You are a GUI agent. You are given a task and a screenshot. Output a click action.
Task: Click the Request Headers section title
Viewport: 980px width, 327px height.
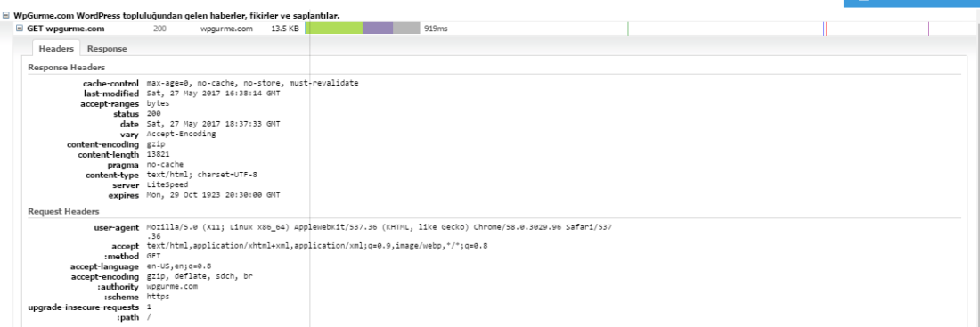[x=63, y=212]
